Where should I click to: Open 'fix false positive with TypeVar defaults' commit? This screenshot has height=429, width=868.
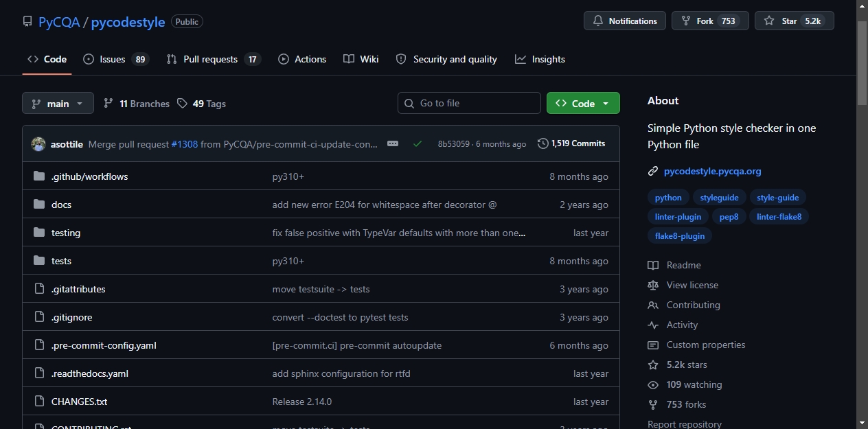click(x=399, y=233)
